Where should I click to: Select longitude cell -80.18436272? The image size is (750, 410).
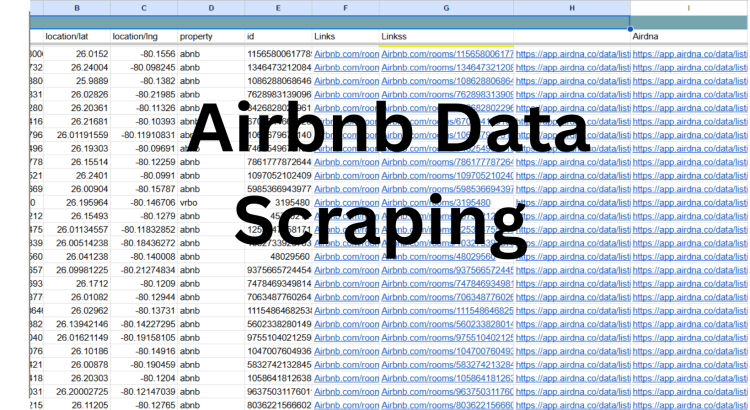(144, 243)
